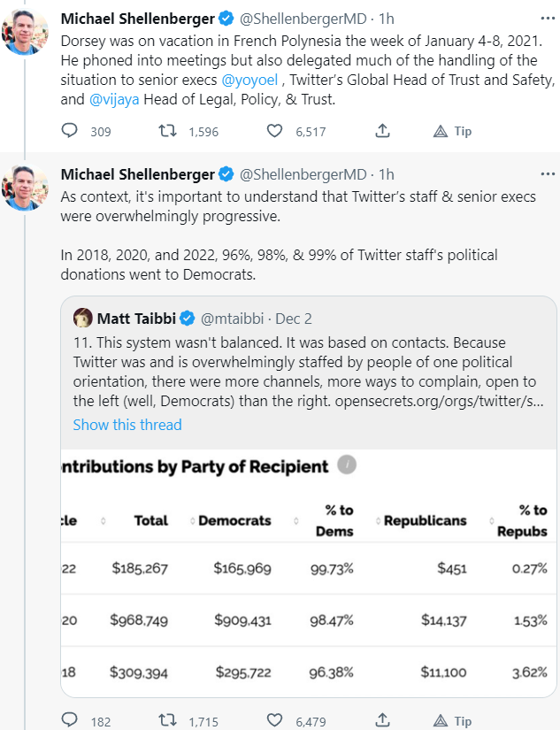Share the second tweet via share icon
The image size is (560, 730).
click(x=382, y=721)
